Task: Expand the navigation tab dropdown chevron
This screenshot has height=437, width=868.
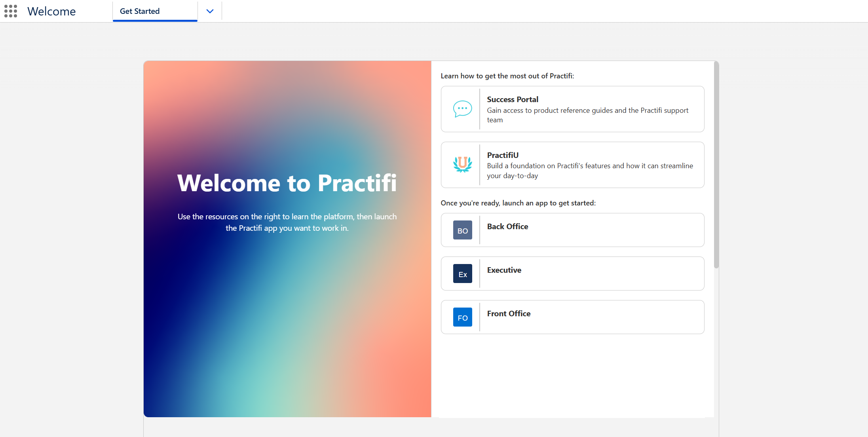Action: [210, 11]
